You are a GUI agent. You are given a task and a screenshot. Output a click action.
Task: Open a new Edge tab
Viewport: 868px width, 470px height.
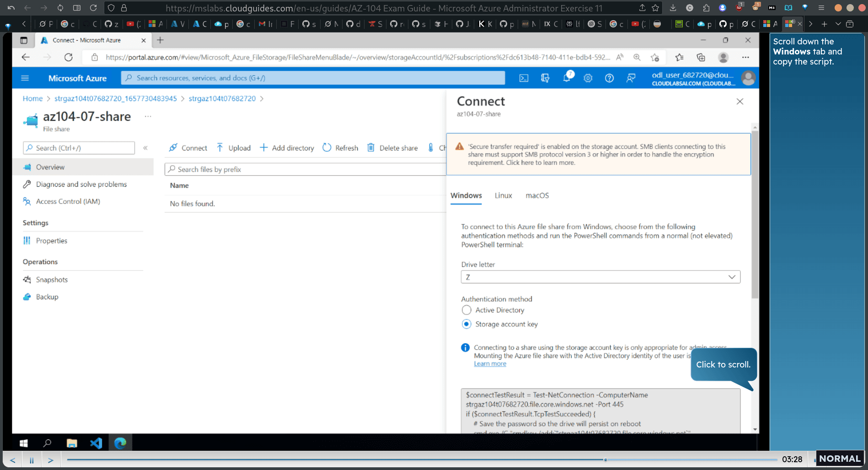coord(160,40)
